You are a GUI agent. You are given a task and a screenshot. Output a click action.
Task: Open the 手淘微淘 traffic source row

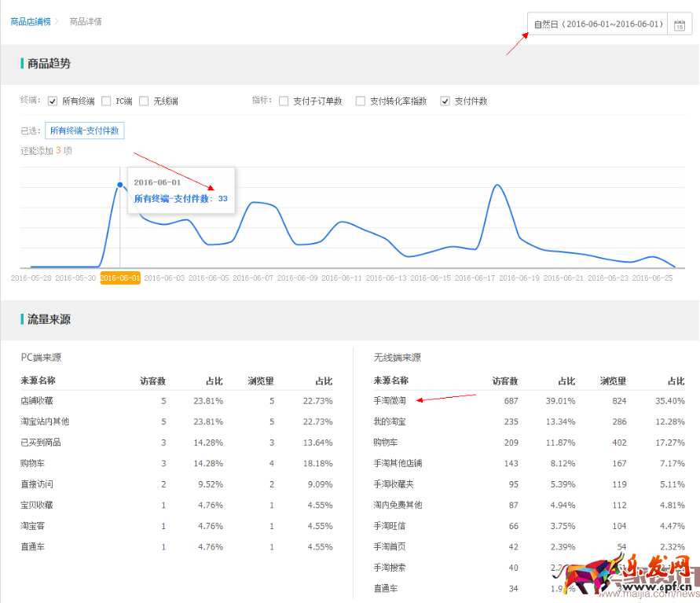(390, 401)
